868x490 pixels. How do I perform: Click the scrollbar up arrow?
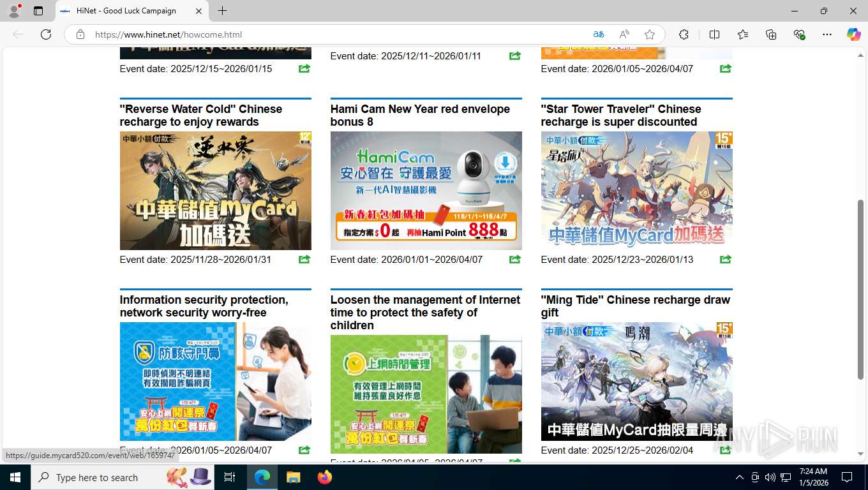(x=860, y=56)
